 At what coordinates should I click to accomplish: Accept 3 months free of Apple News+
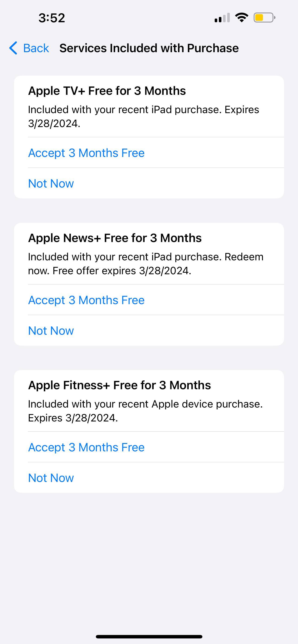click(86, 300)
